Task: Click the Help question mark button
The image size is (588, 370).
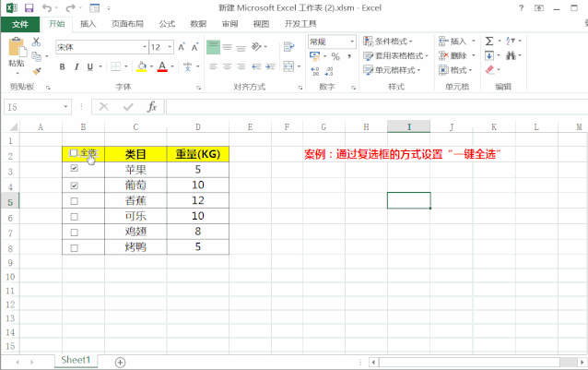Action: [x=522, y=8]
